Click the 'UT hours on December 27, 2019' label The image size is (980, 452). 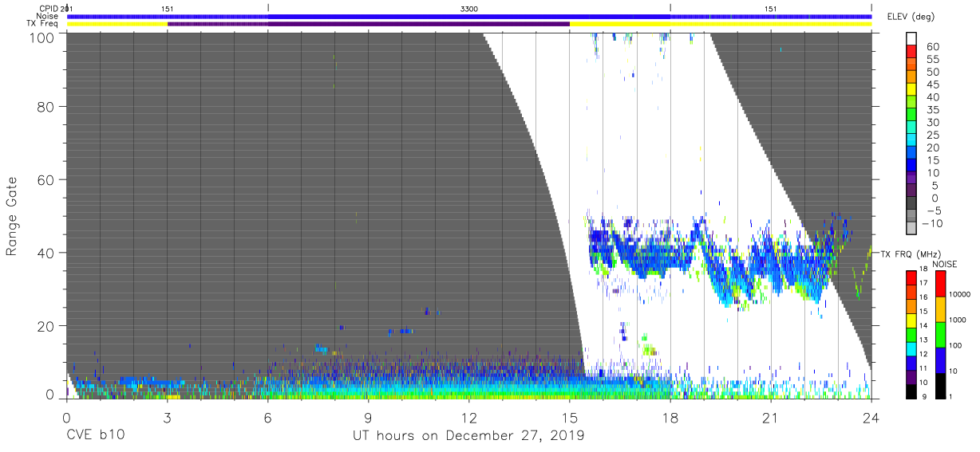tap(468, 436)
